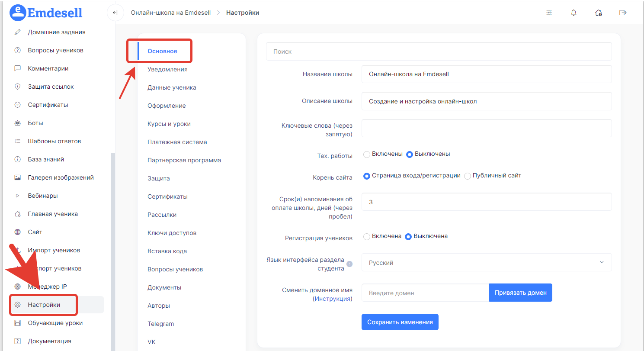Open the Партнерская программа settings tab
Viewport: 644px width, 351px height.
click(184, 160)
